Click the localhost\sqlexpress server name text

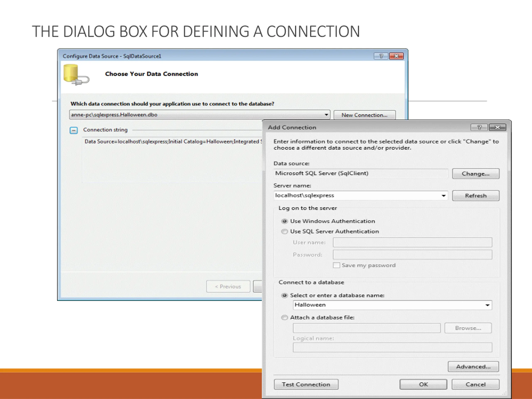304,195
